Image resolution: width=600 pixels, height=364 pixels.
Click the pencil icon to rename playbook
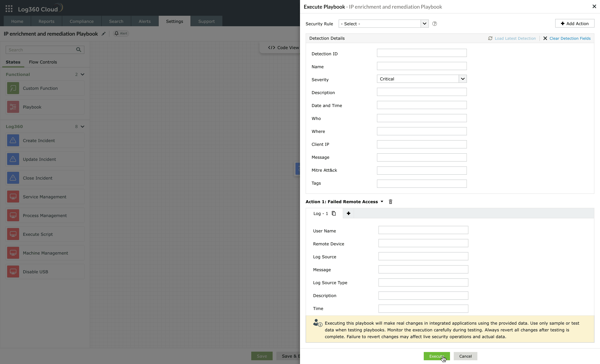click(x=103, y=34)
